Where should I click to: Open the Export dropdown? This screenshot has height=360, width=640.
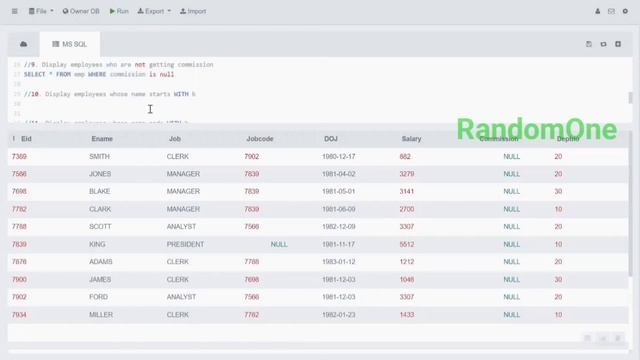click(x=154, y=11)
